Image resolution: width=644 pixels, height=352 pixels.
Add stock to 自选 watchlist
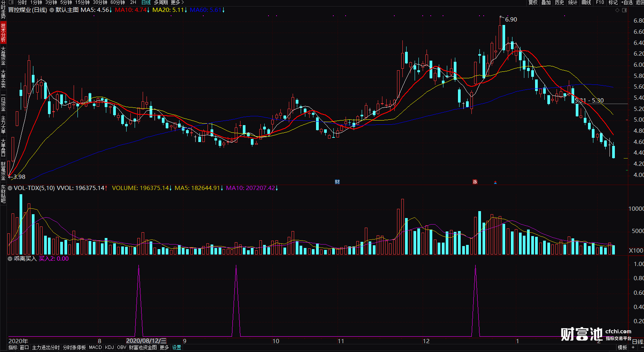pos(627,2)
